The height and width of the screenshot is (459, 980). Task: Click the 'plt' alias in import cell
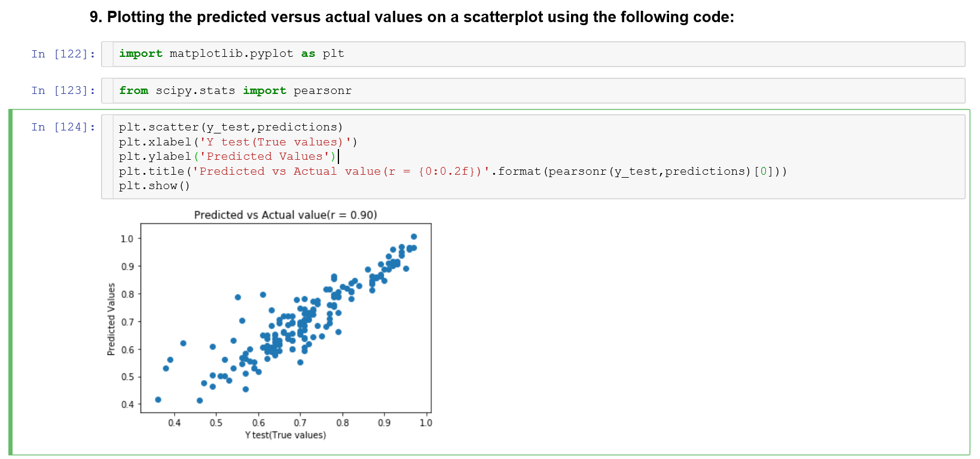tap(334, 54)
